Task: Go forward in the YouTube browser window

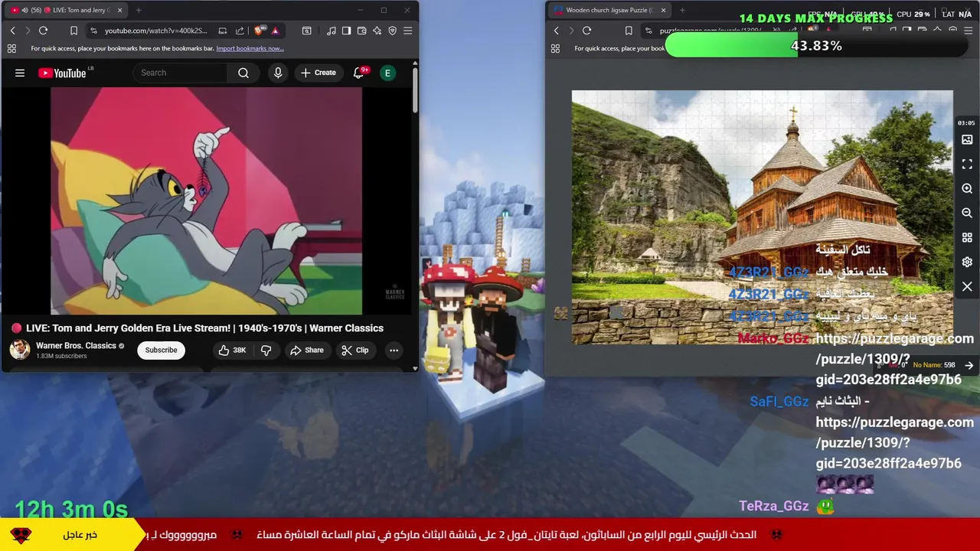Action: [28, 31]
